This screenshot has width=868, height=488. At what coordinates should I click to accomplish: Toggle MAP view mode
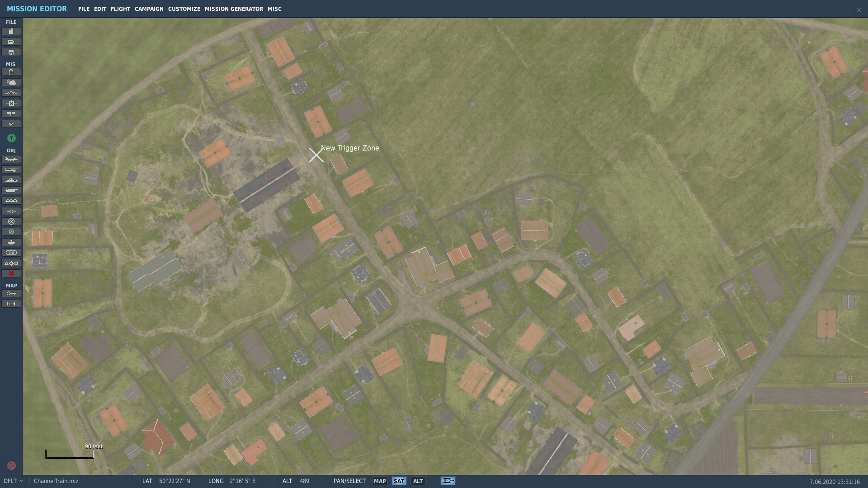coord(380,481)
